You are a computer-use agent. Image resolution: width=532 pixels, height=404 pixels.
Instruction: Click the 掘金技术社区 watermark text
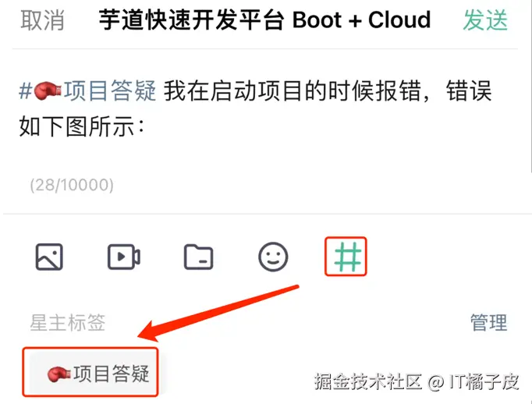pos(368,381)
